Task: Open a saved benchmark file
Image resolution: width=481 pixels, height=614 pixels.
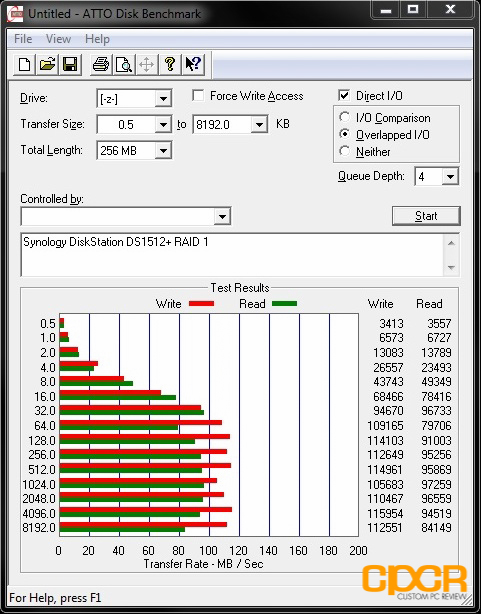Action: coord(47,64)
